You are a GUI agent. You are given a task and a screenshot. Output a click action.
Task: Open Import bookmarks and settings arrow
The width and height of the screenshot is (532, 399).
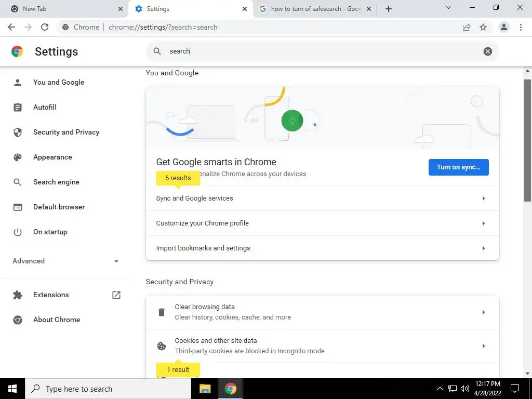484,248
